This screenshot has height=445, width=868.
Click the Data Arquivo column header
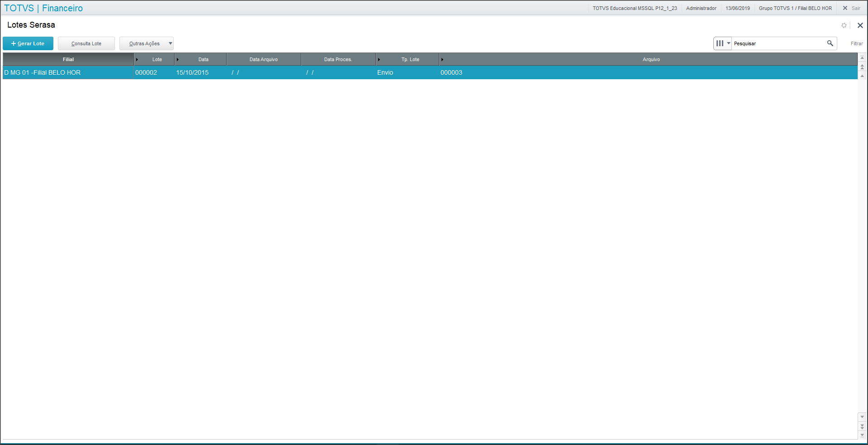[264, 59]
